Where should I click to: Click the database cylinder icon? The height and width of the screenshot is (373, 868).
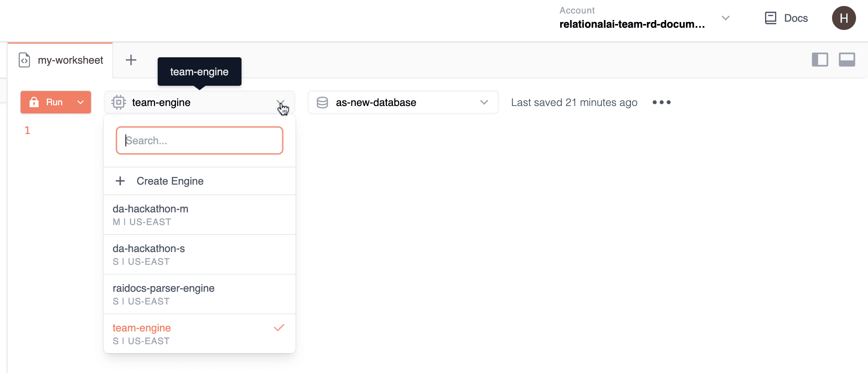pos(322,102)
